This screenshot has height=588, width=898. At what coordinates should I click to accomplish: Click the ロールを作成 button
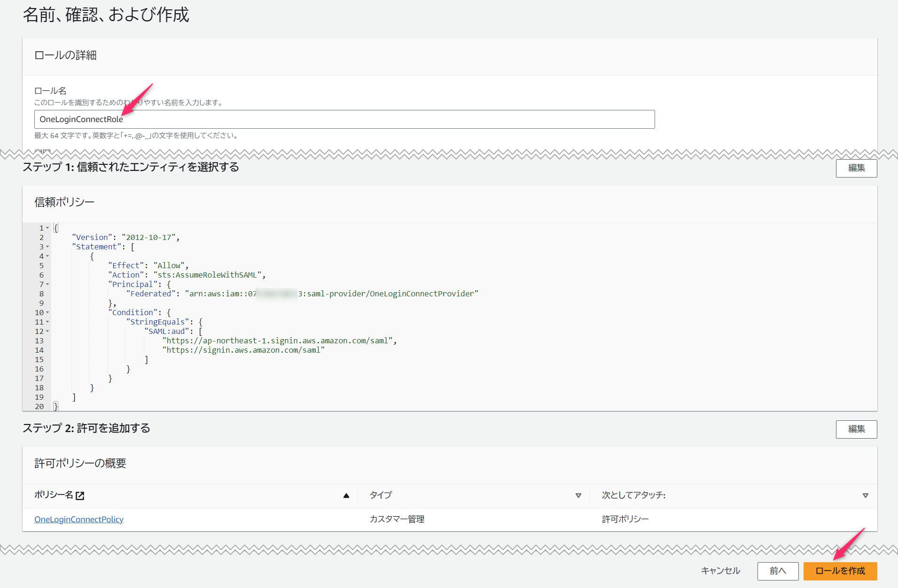click(840, 571)
